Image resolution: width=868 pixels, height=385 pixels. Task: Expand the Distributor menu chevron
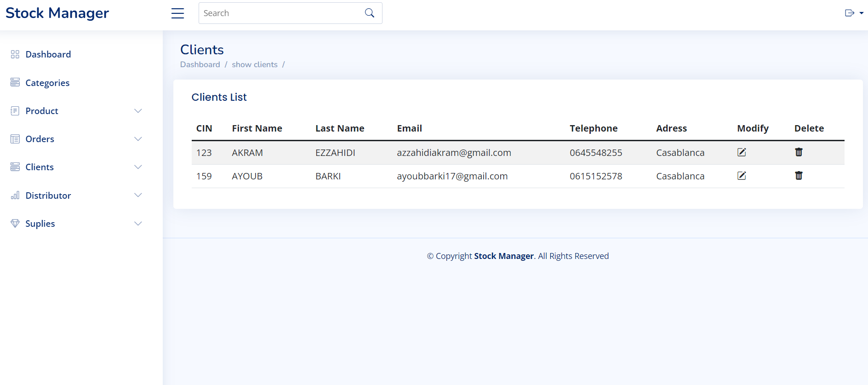point(138,195)
